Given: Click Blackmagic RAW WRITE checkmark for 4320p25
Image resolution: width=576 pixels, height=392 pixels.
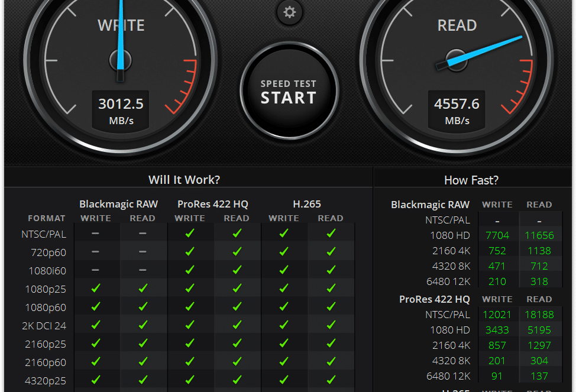Looking at the screenshot, I should pyautogui.click(x=96, y=380).
